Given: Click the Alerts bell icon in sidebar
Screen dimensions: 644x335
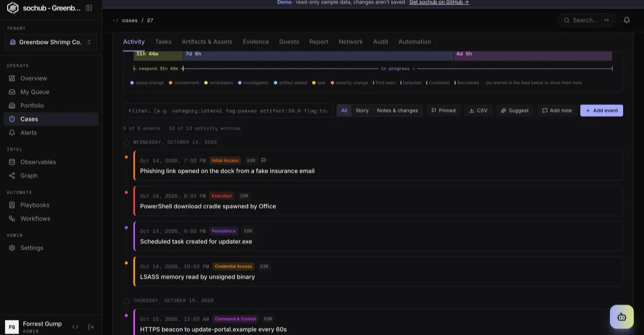Looking at the screenshot, I should point(12,133).
